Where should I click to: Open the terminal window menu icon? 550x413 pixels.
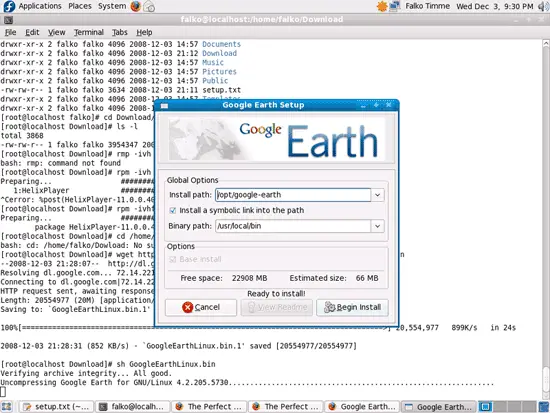click(8, 20)
